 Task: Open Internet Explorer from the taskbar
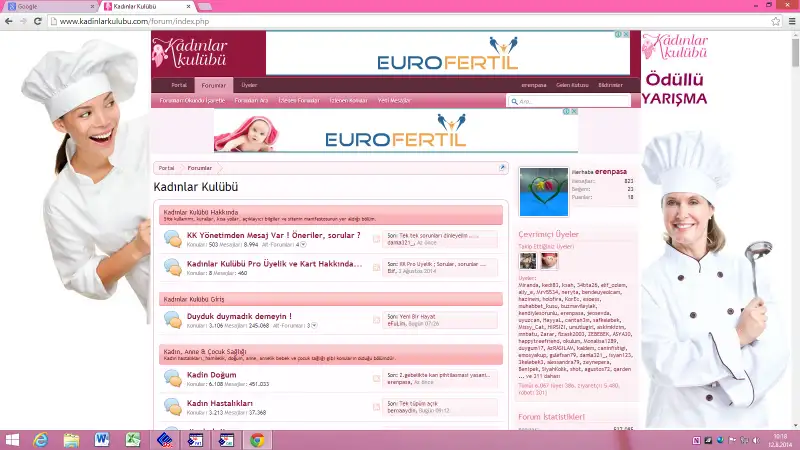pyautogui.click(x=42, y=439)
